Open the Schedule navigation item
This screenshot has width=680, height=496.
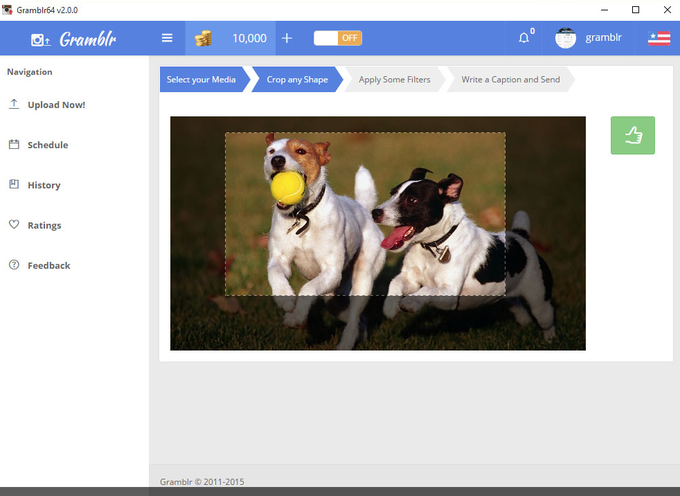tap(48, 145)
